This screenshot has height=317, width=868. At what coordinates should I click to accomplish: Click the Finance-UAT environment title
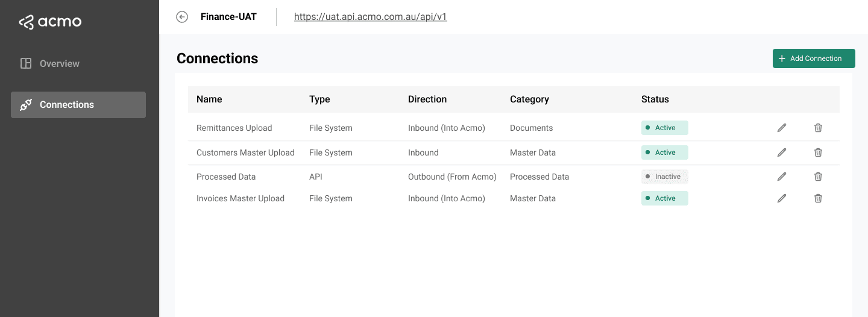coord(228,17)
